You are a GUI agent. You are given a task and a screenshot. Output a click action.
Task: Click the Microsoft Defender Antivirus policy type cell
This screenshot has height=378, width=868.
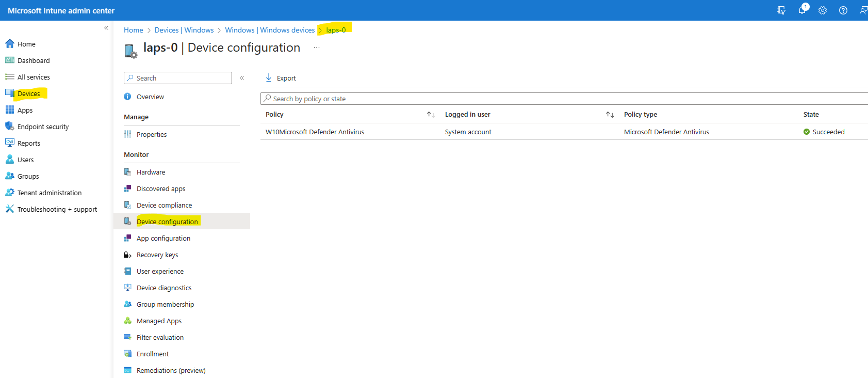[x=666, y=132]
